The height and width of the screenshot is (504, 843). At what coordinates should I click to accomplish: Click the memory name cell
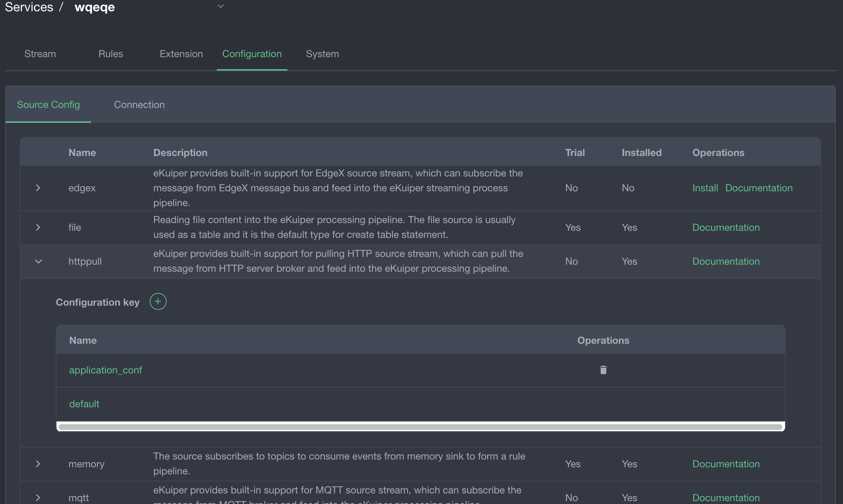pos(86,464)
